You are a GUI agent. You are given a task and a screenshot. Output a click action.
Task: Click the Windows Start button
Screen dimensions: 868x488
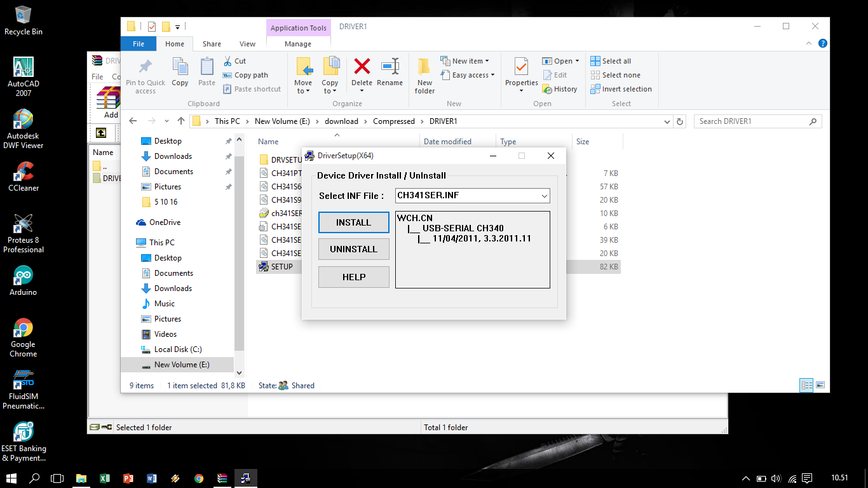[11, 478]
